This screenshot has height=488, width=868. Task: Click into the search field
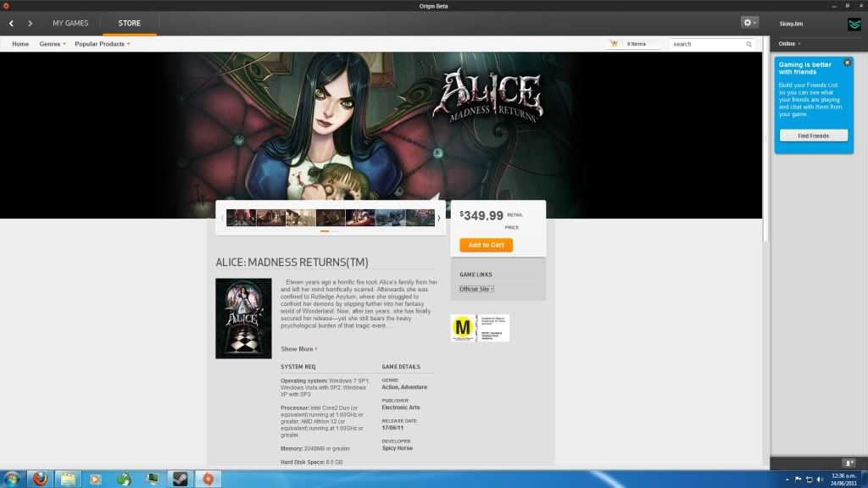coord(708,44)
